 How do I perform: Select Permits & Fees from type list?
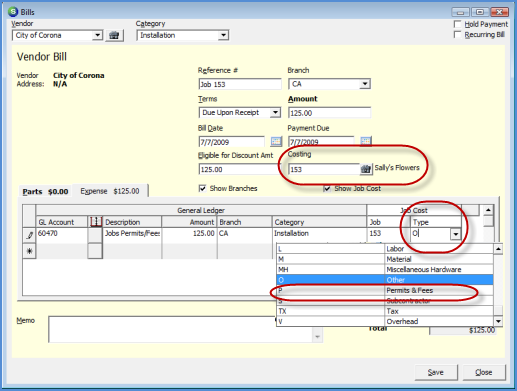(385, 290)
